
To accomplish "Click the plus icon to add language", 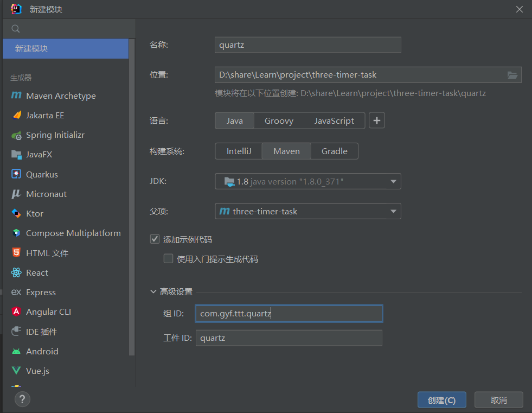I will 376,120.
